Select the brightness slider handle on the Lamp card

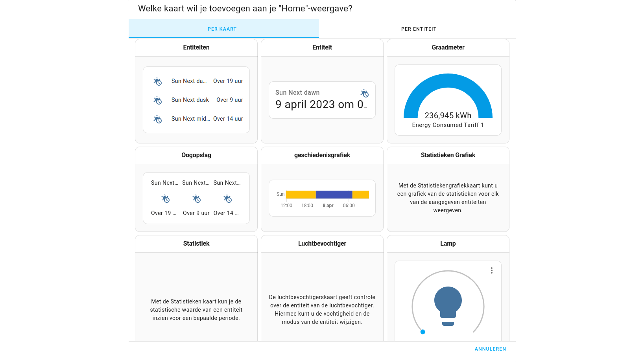423,332
